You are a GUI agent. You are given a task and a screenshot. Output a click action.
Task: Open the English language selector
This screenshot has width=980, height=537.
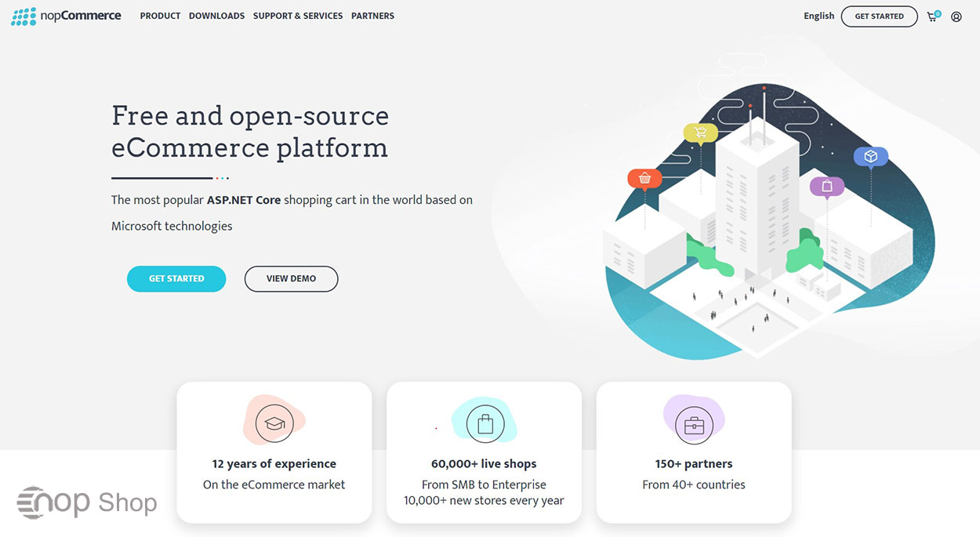tap(818, 16)
